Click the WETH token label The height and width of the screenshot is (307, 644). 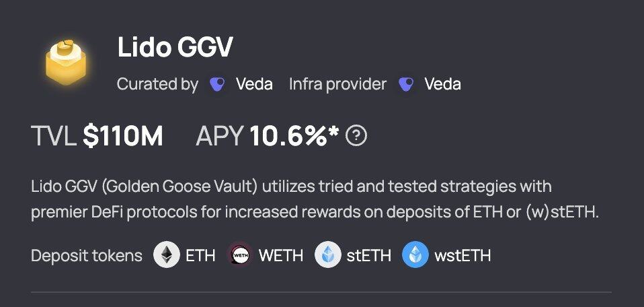click(x=281, y=256)
